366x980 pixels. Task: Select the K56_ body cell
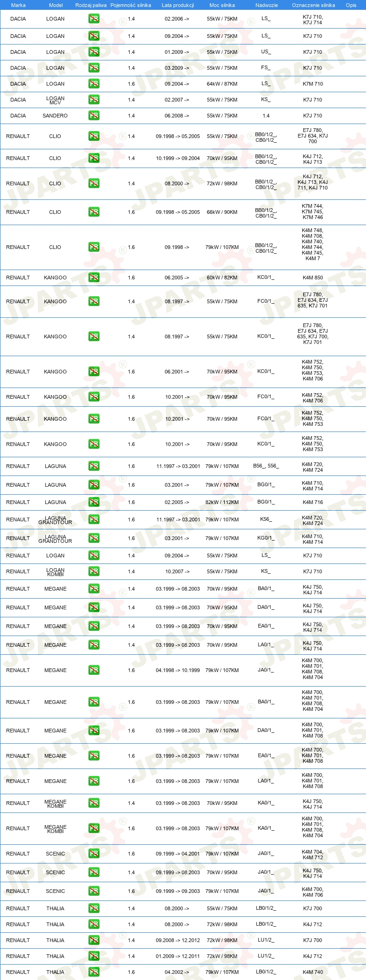point(266,519)
